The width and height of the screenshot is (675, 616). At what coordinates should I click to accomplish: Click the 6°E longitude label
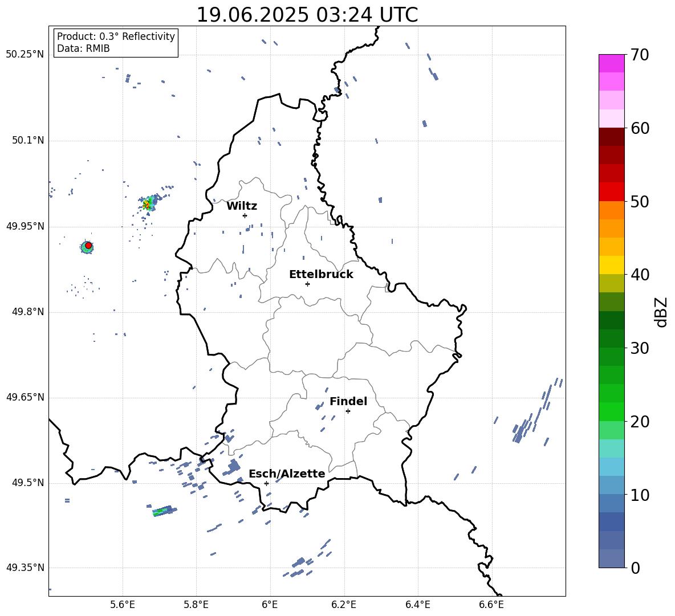point(270,605)
